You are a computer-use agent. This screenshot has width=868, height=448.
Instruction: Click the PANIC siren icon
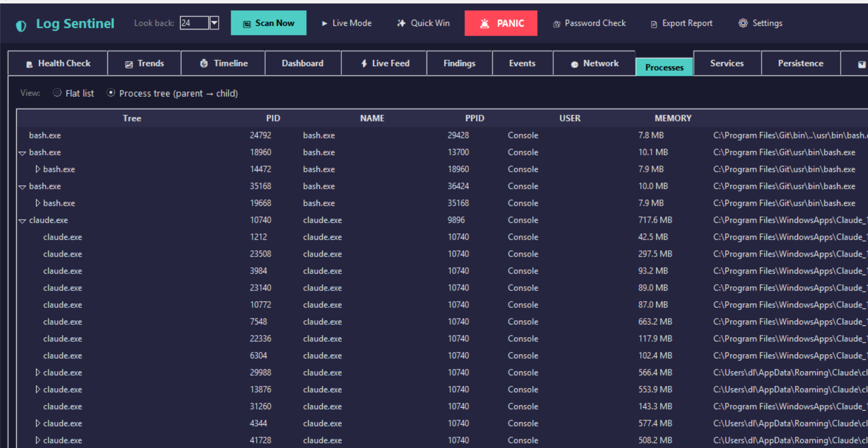click(x=484, y=23)
